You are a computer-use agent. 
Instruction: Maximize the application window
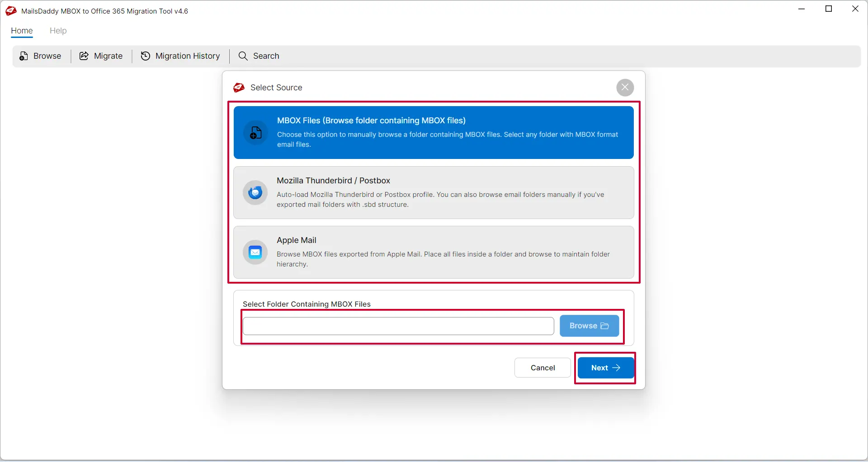[829, 9]
